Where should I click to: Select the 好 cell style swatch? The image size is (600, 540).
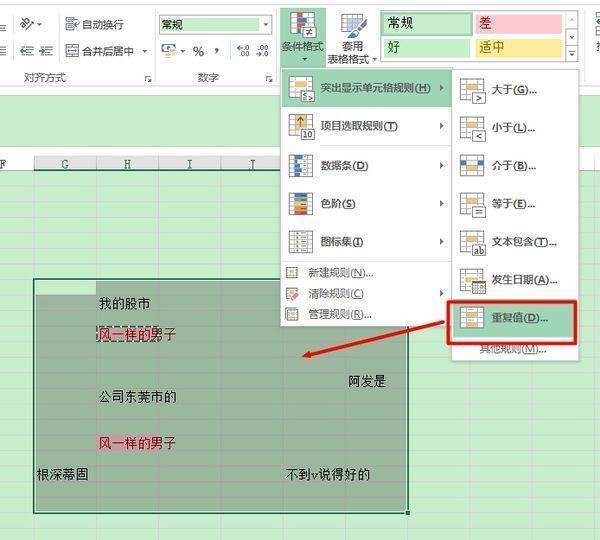pyautogui.click(x=427, y=48)
